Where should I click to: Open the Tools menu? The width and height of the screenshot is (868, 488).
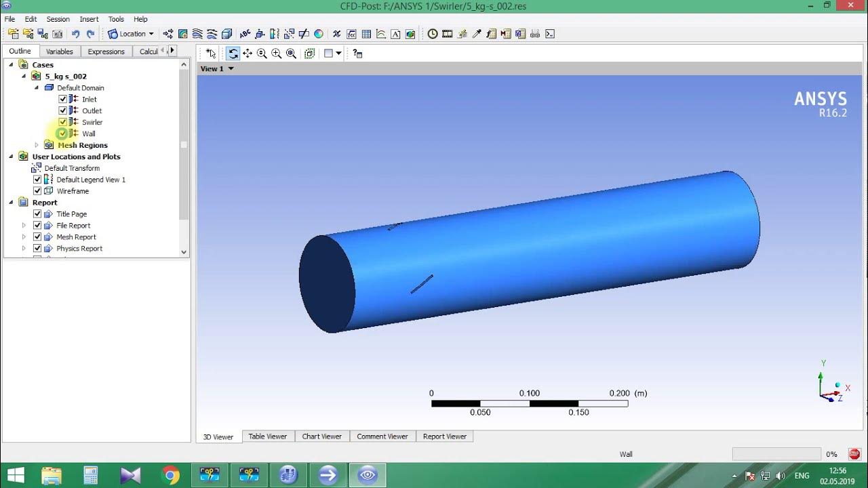coord(116,19)
